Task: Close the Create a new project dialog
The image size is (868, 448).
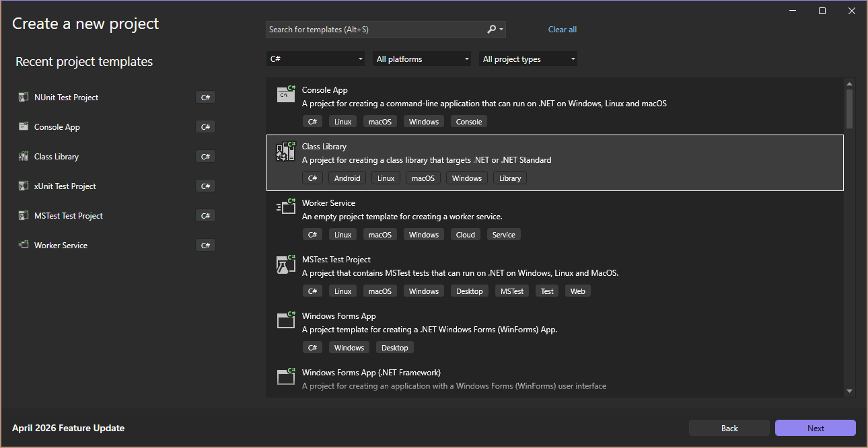Action: 852,11
